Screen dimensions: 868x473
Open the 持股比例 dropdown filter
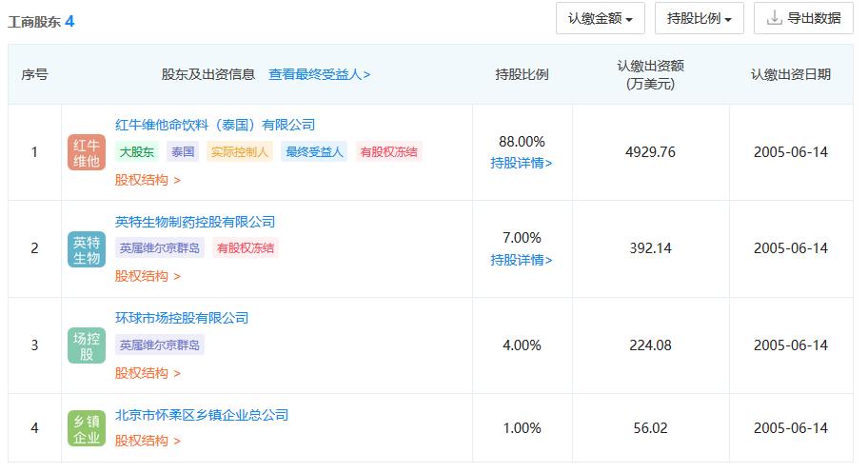700,18
